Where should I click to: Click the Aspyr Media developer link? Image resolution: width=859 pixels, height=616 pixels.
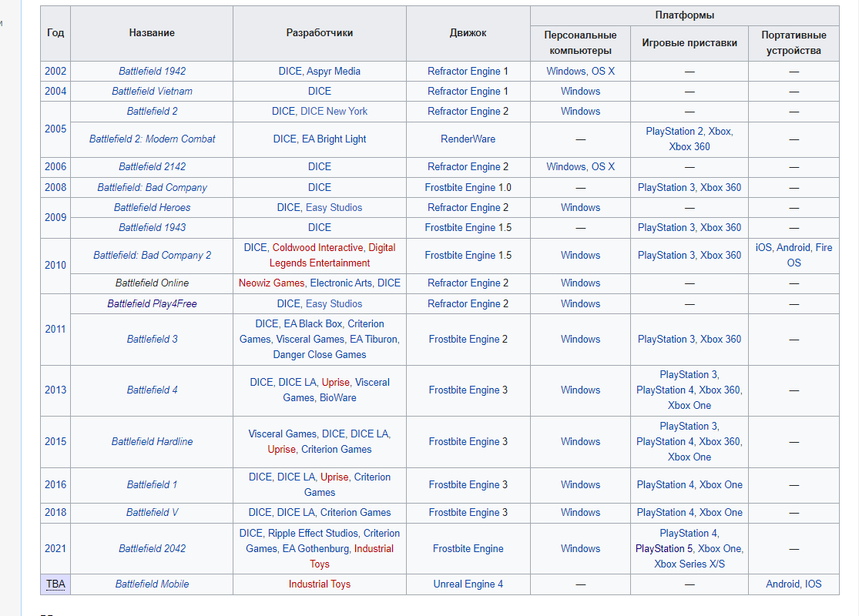333,71
